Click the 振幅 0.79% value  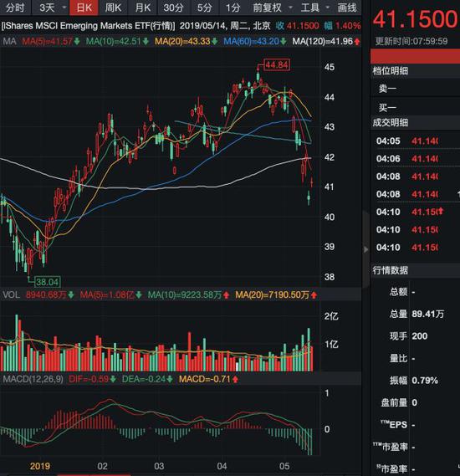tap(425, 381)
